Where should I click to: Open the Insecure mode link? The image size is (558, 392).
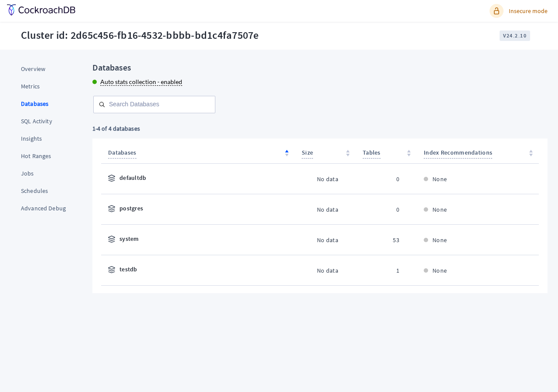click(528, 11)
